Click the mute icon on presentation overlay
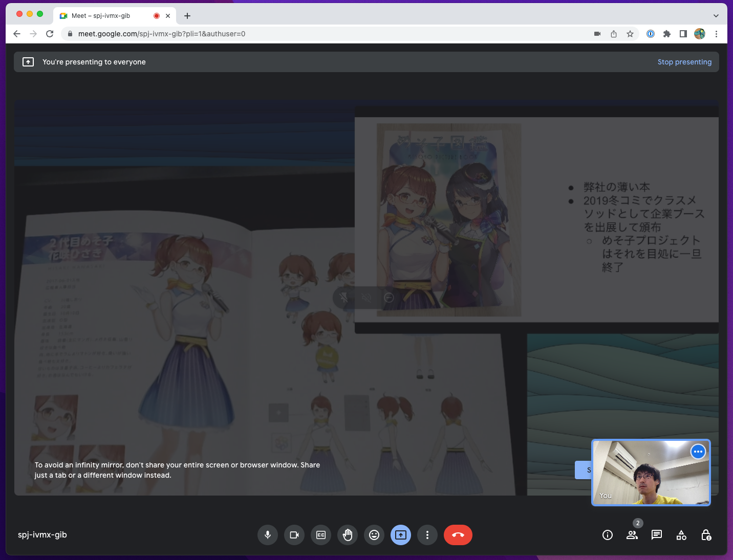The image size is (733, 560). coord(366,297)
